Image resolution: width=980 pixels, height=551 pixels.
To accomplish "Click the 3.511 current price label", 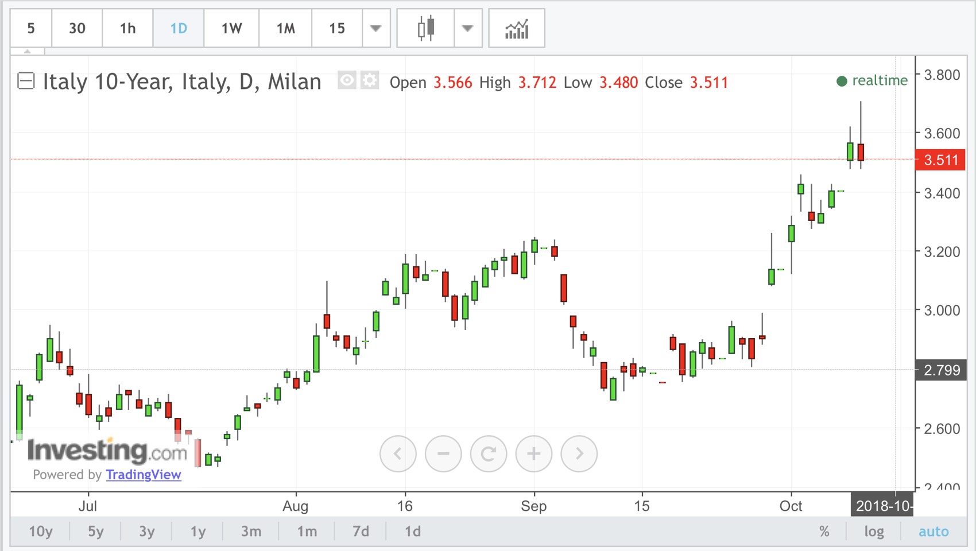I will pyautogui.click(x=941, y=160).
